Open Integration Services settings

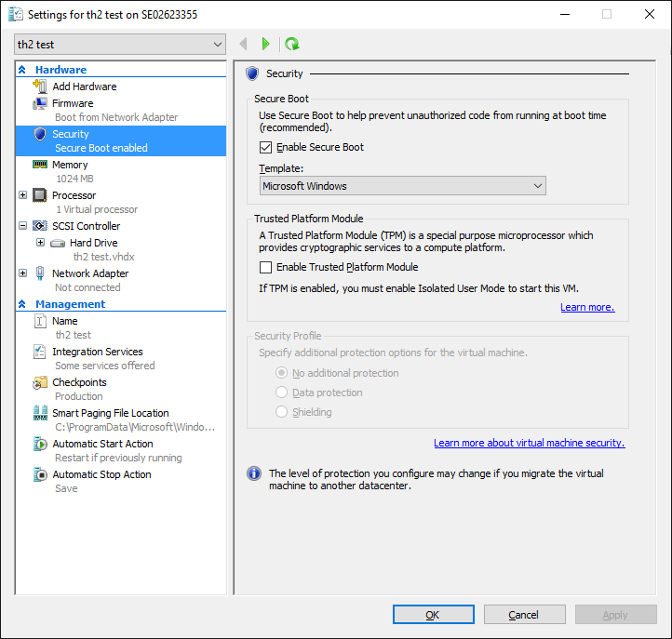coord(98,352)
